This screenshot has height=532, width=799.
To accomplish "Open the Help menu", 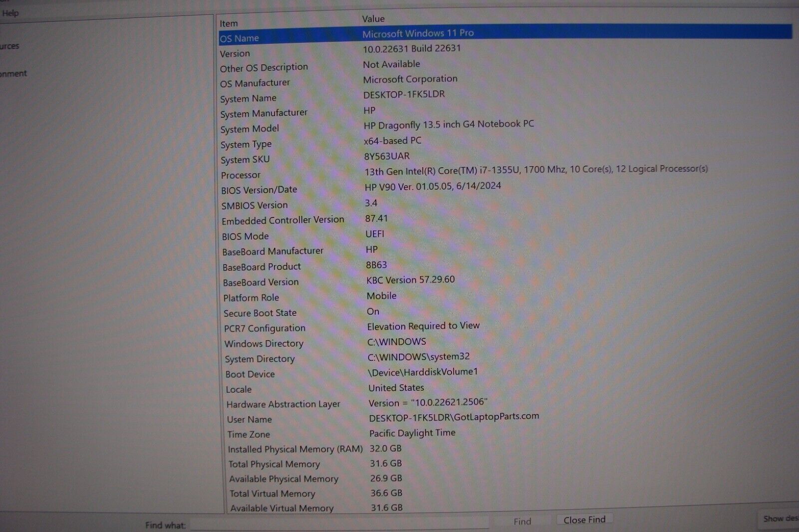I will tap(10, 13).
